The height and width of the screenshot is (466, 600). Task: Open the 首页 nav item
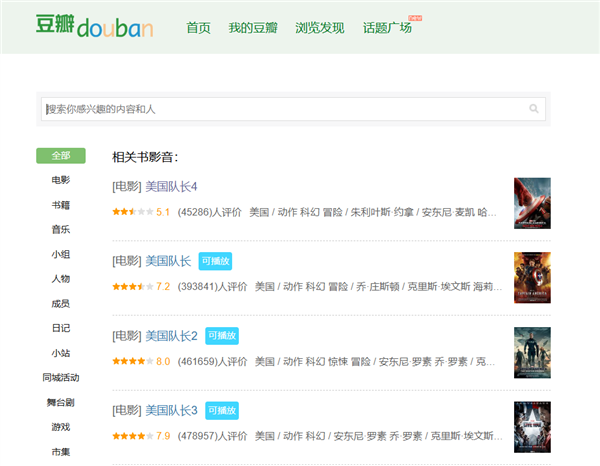[x=198, y=28]
